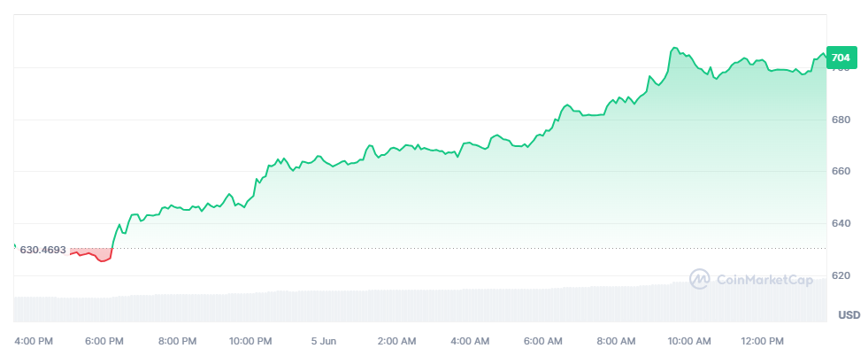
Task: Select the 10:00 PM time axis label
Action: pyautogui.click(x=250, y=341)
